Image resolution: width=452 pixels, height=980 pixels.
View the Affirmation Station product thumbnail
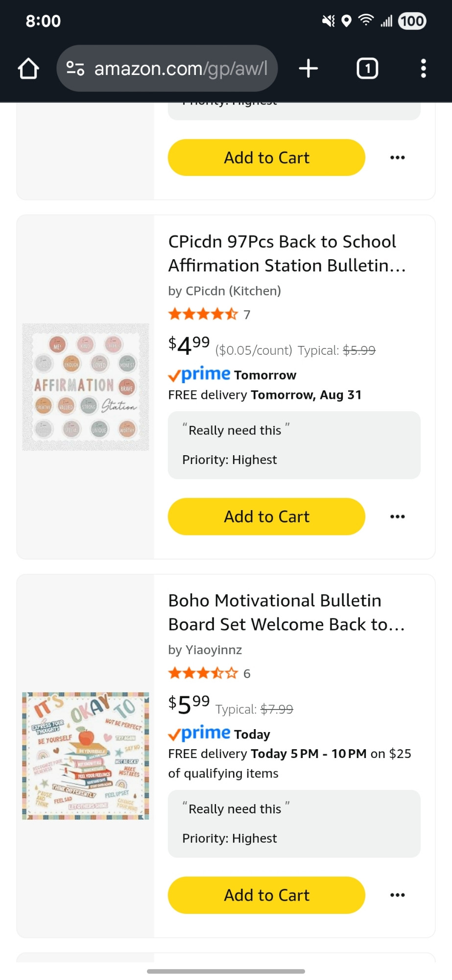point(86,387)
